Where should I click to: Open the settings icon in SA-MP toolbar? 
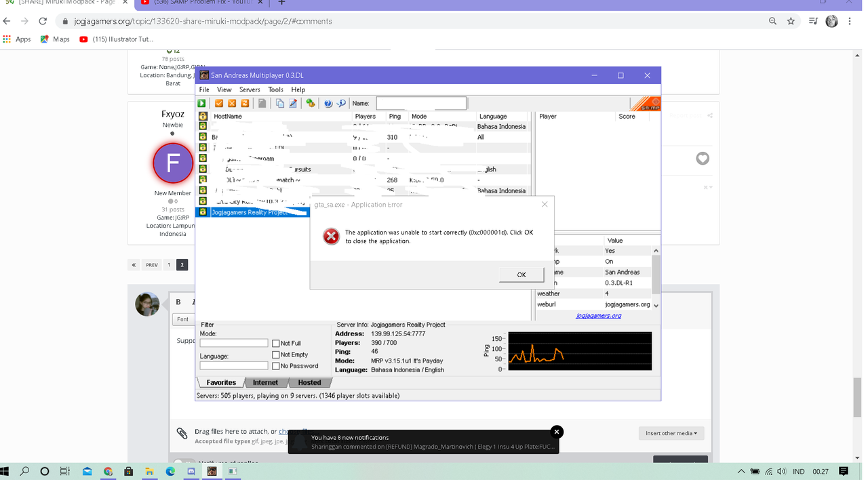pos(311,103)
